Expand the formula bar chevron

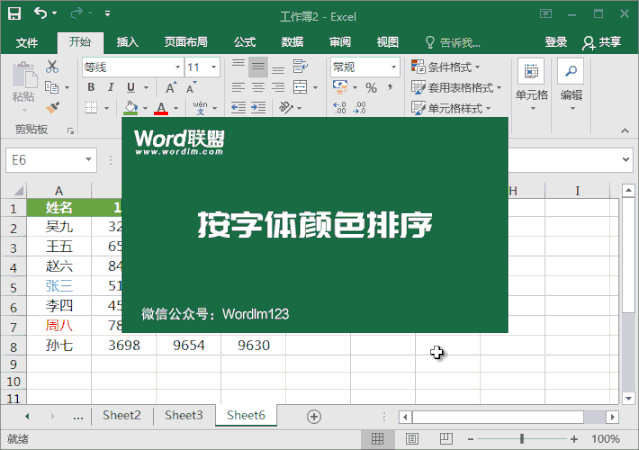click(x=626, y=159)
